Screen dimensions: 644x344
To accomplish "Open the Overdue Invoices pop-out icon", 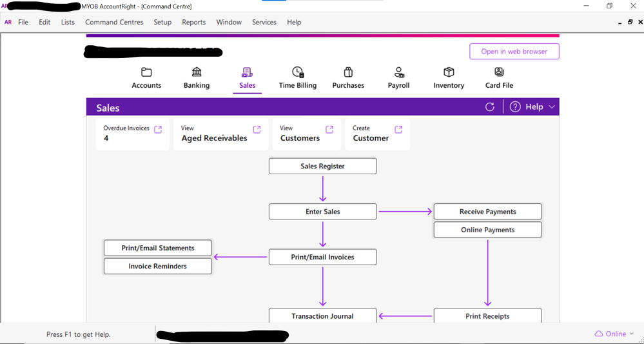I will click(158, 130).
